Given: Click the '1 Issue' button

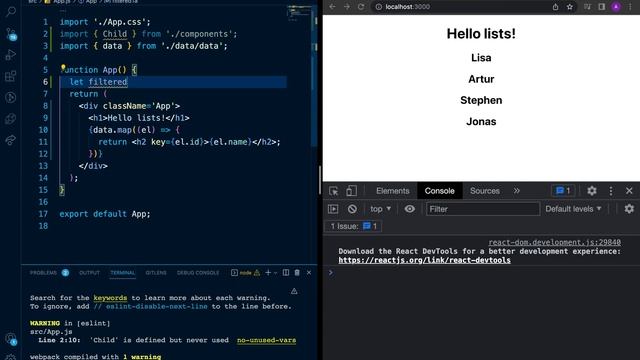Looking at the screenshot, I should coord(353,226).
